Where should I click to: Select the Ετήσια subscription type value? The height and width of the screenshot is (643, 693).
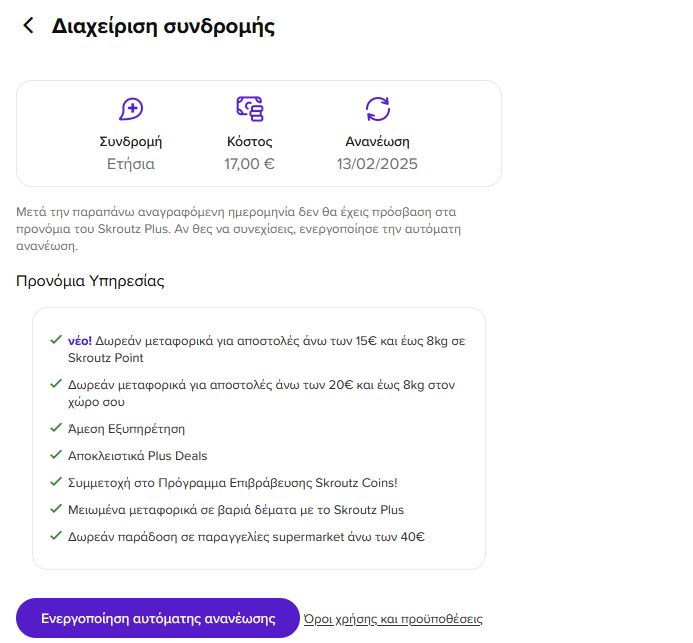pos(131,164)
